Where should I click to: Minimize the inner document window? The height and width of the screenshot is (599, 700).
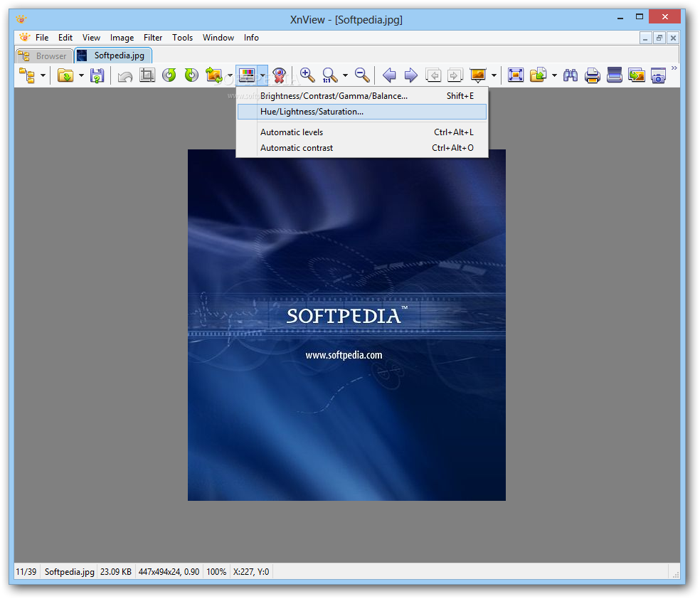[x=645, y=38]
